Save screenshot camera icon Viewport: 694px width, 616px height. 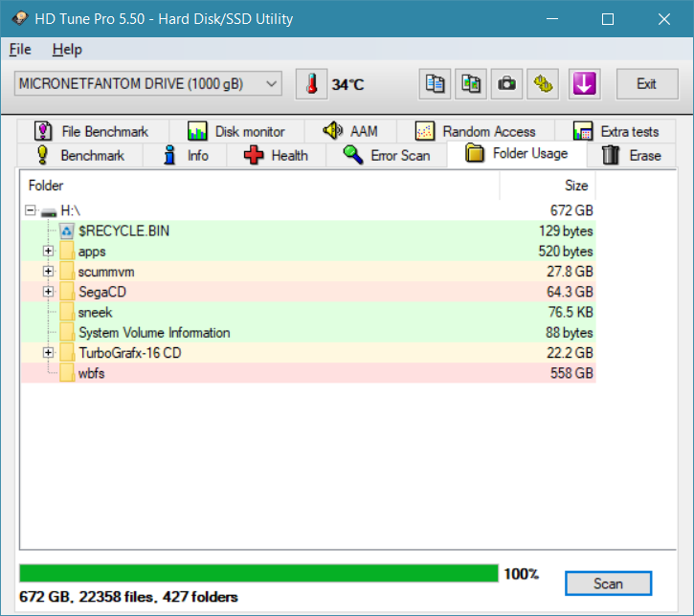[x=506, y=84]
